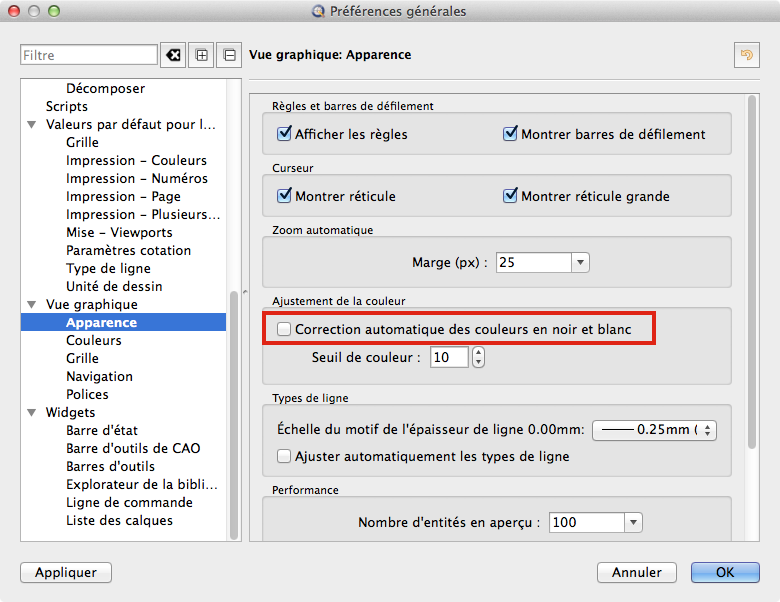Click the restore defaults arrow icon
This screenshot has width=780, height=602.
click(x=745, y=55)
